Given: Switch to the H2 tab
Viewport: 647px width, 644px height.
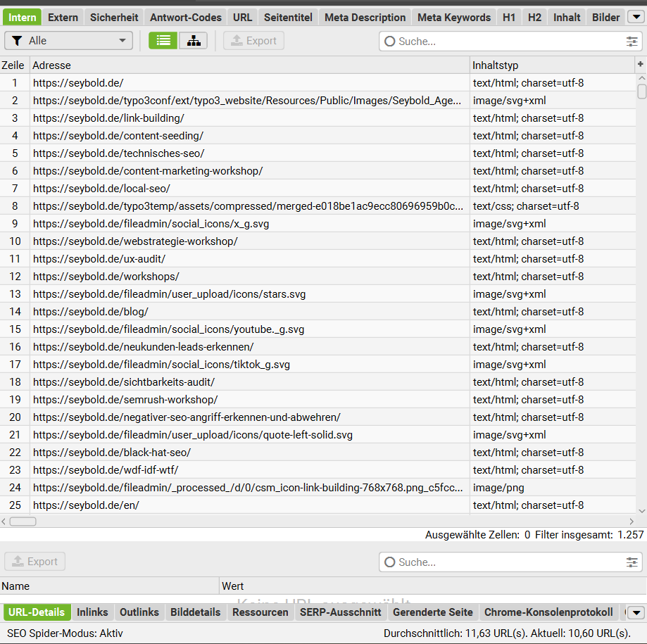Looking at the screenshot, I should tap(534, 18).
